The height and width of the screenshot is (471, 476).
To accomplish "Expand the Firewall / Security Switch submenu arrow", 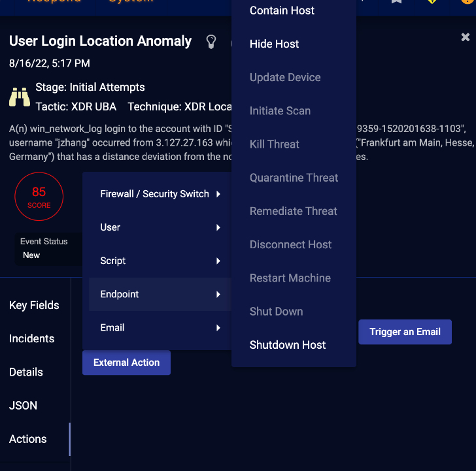I will coord(218,194).
